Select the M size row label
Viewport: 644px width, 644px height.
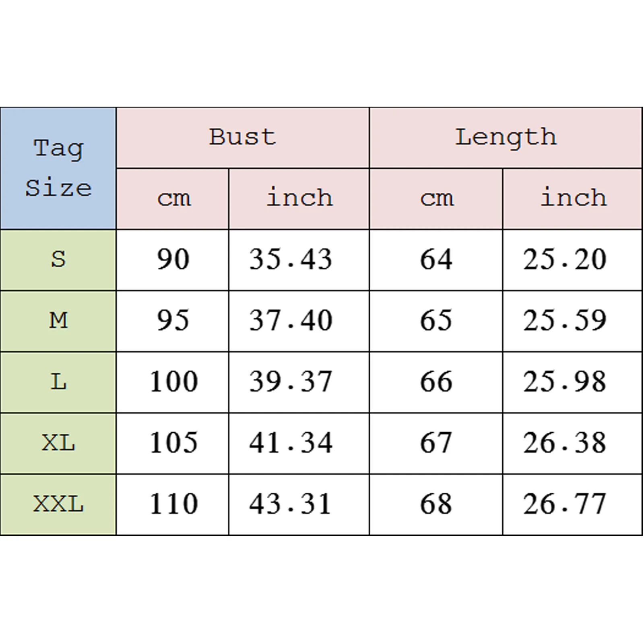[x=58, y=321]
